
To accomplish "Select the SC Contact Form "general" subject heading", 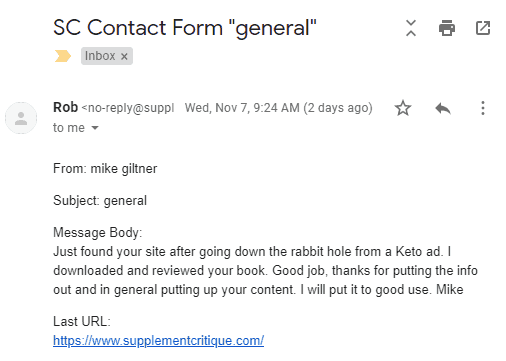I will coord(185,28).
